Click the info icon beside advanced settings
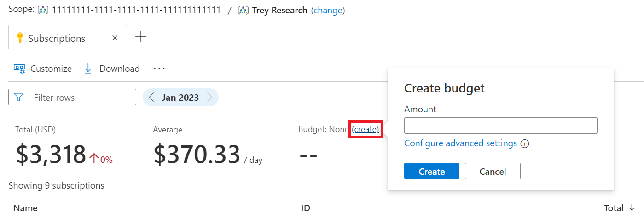This screenshot has width=644, height=218. [x=524, y=143]
